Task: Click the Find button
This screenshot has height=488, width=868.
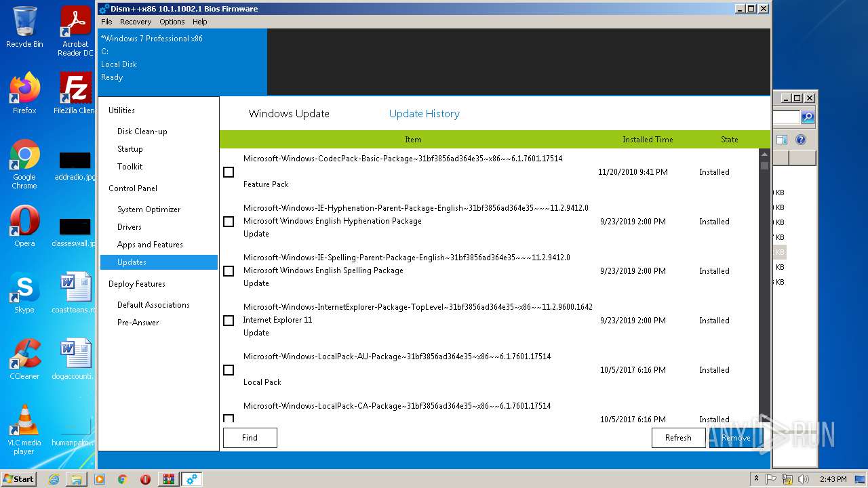Action: pos(250,438)
